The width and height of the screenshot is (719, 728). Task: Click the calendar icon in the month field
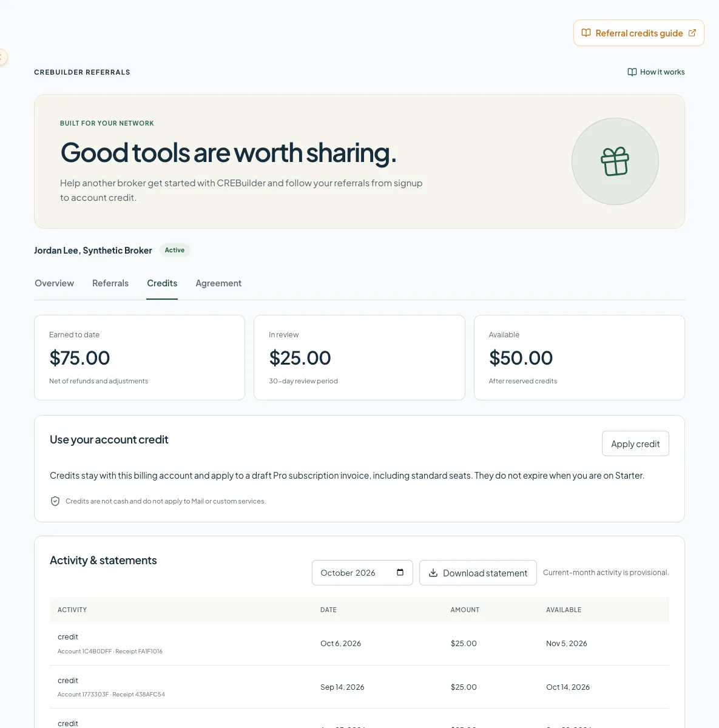tap(400, 573)
